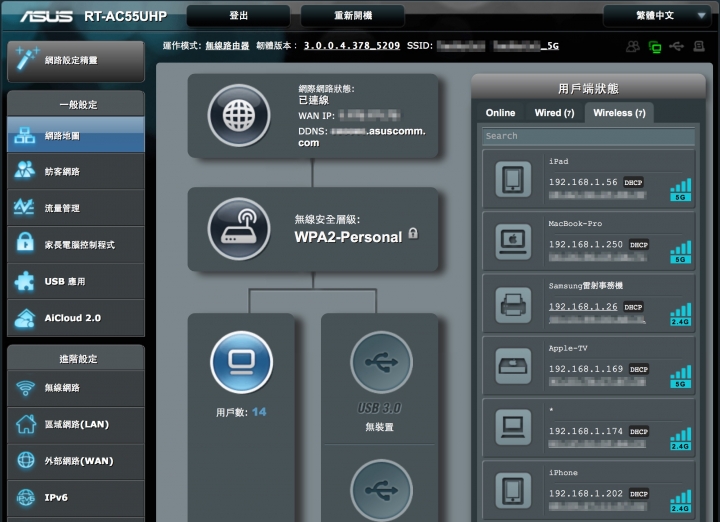This screenshot has height=522, width=720.
Task: Switch to the Wireless (7) tab
Action: (x=619, y=112)
